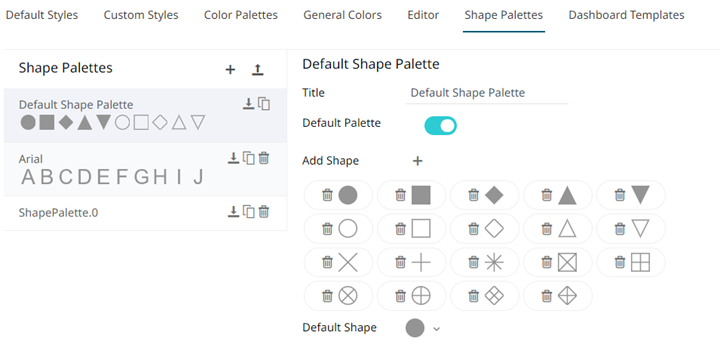Screen dimensions: 720x360
Task: Open Default Shape selector via circle
Action: [x=415, y=328]
